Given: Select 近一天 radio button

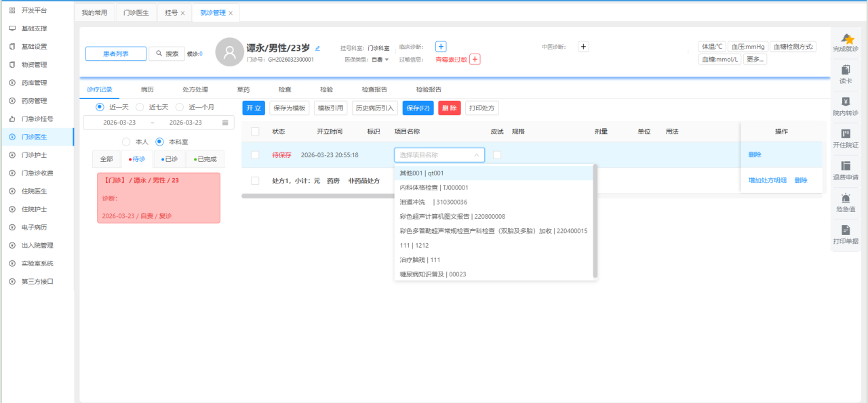Looking at the screenshot, I should (x=100, y=107).
